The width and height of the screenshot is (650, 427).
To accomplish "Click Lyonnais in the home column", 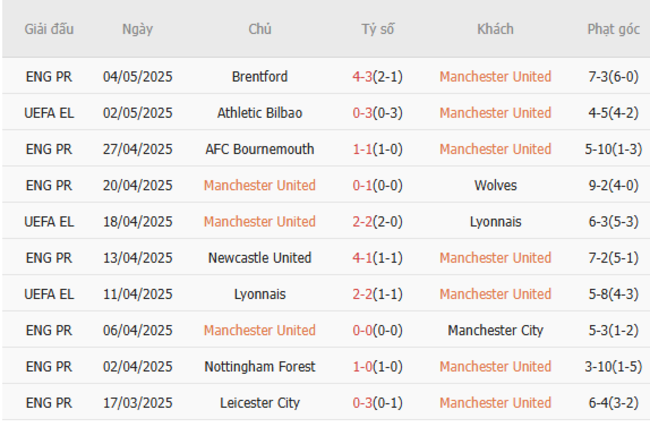I will [x=259, y=294].
